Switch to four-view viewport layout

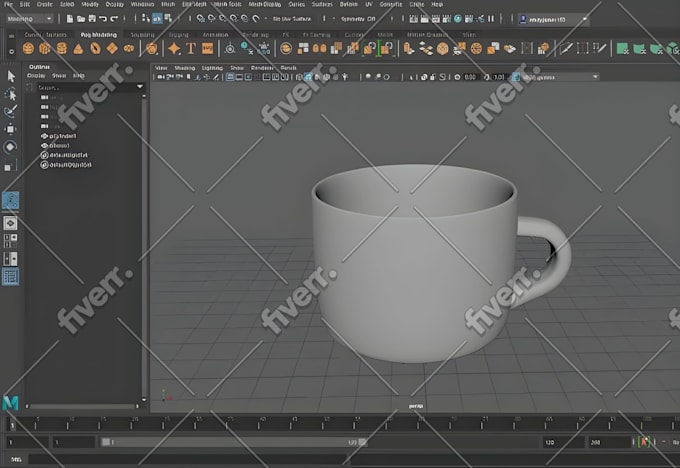(10, 241)
